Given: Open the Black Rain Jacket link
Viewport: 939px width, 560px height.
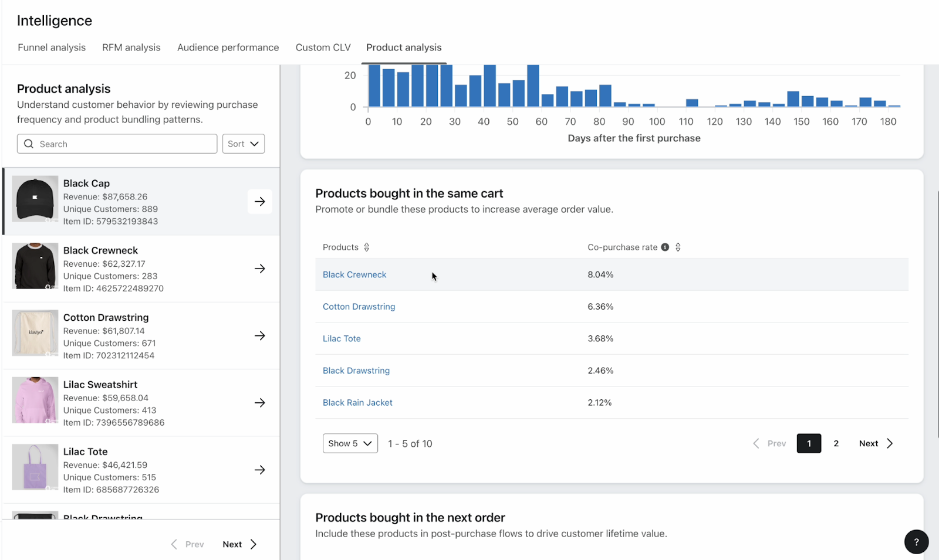Looking at the screenshot, I should 357,403.
